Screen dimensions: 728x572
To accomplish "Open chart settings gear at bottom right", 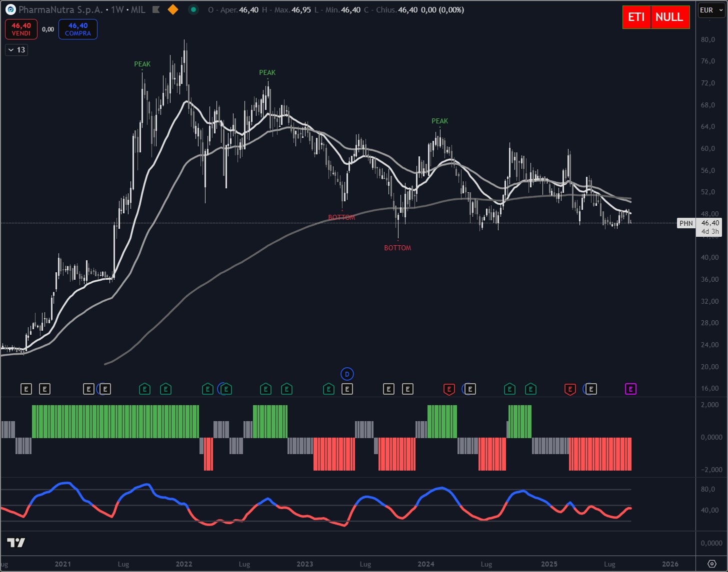I will (712, 564).
